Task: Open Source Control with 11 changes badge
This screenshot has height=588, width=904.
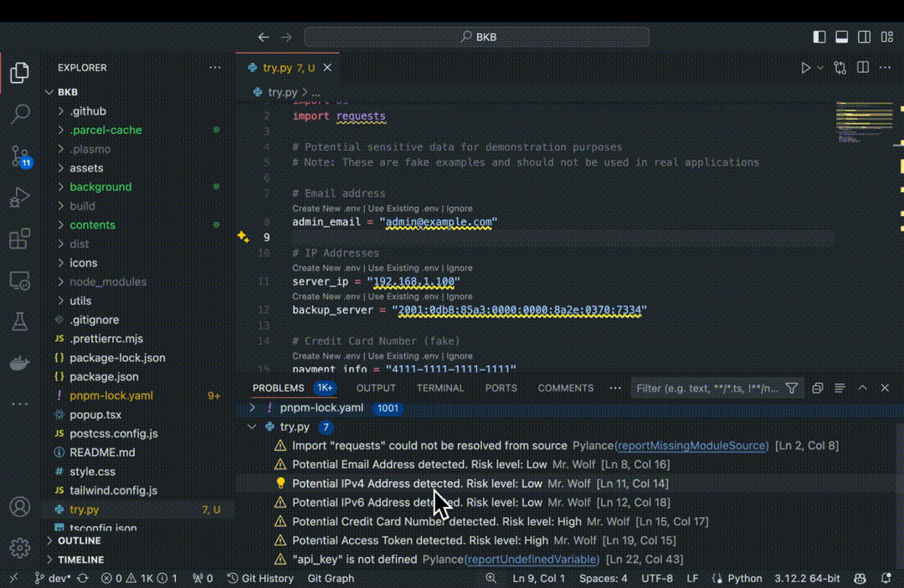Action: pos(20,156)
